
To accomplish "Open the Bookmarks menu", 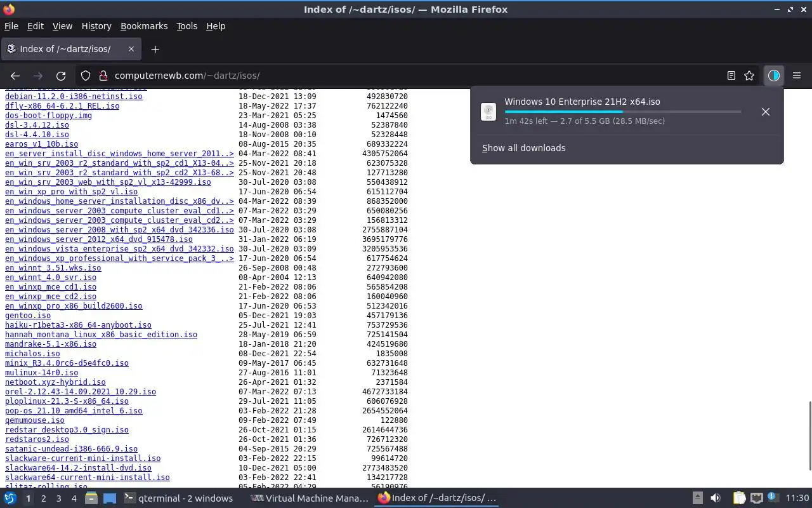I will (x=144, y=26).
